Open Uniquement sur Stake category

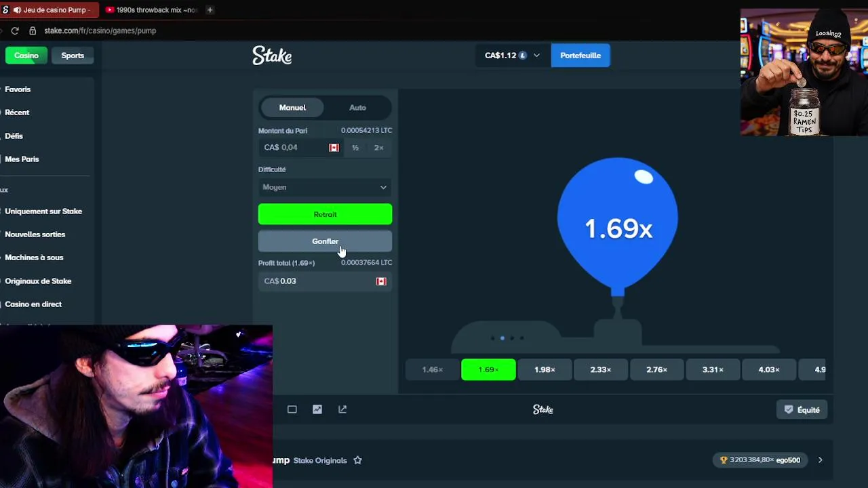tap(43, 211)
